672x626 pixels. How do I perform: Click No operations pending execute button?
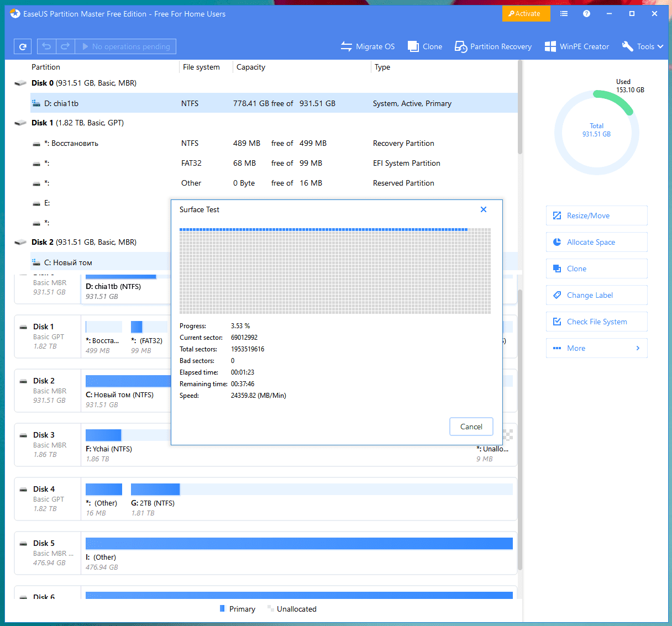[x=125, y=46]
